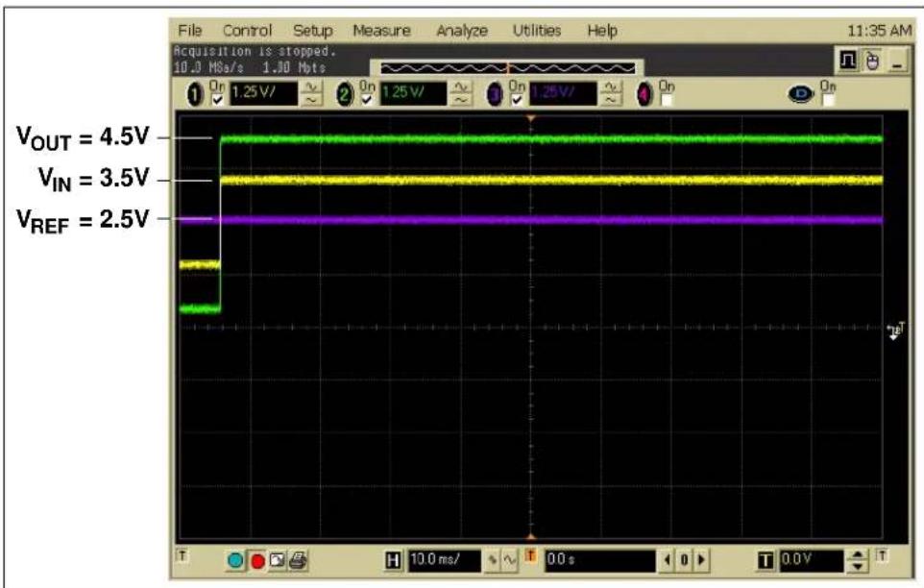Minimize the oscilloscope window
Screen dimensions: 924x588
897,61
